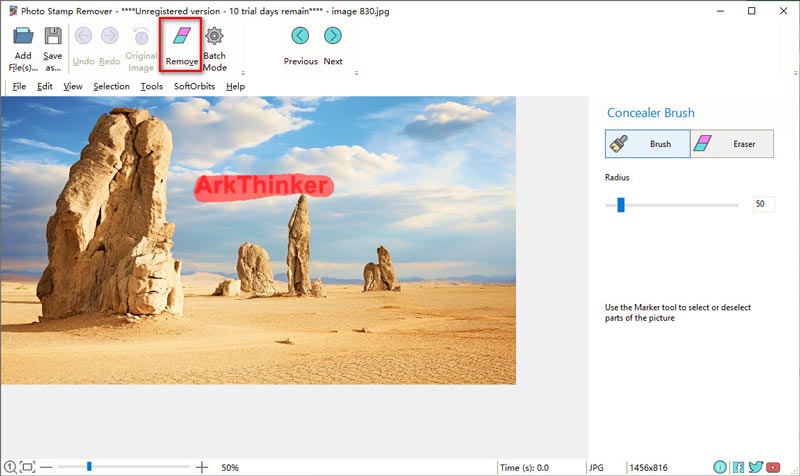Screen dimensions: 800x476
Task: Minimize the Photo Stamp Remover window
Action: pyautogui.click(x=720, y=11)
